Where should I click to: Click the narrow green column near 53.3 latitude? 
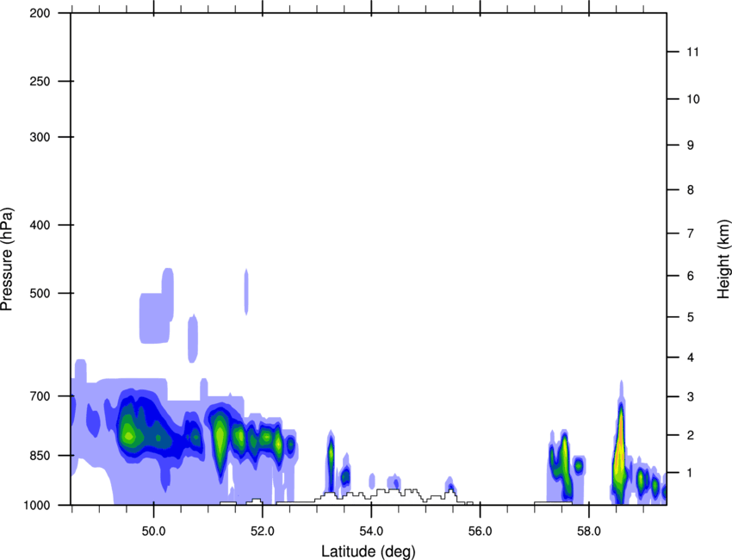pyautogui.click(x=331, y=456)
